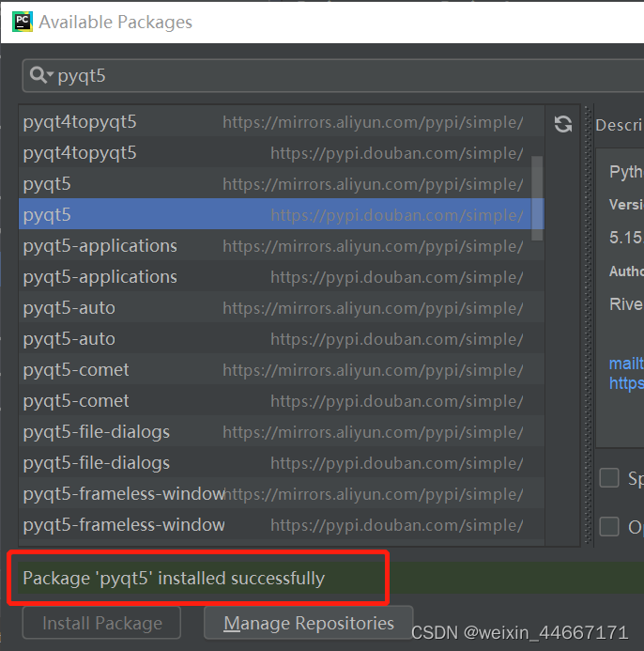
Task: Select pyqt5 from mirrors.aliyun.com row
Action: 282,183
